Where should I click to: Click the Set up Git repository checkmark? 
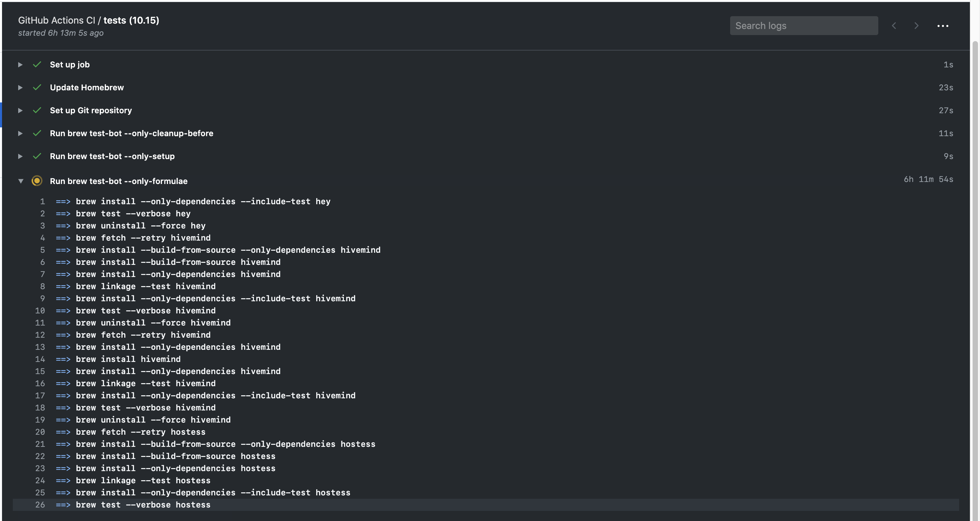(37, 110)
